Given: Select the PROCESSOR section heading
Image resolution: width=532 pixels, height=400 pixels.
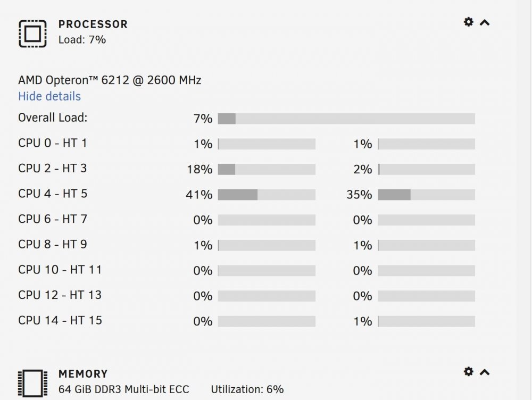Looking at the screenshot, I should coord(93,24).
